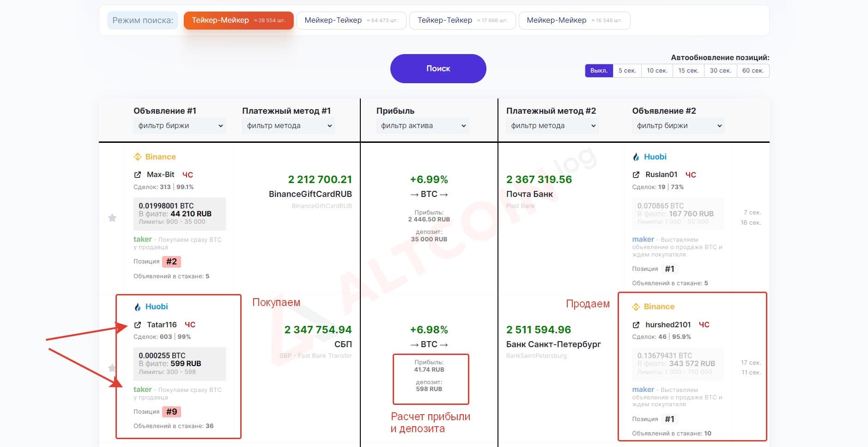This screenshot has height=447, width=868.
Task: Blacklist Max-Bit via ЧС link
Action: pos(188,175)
